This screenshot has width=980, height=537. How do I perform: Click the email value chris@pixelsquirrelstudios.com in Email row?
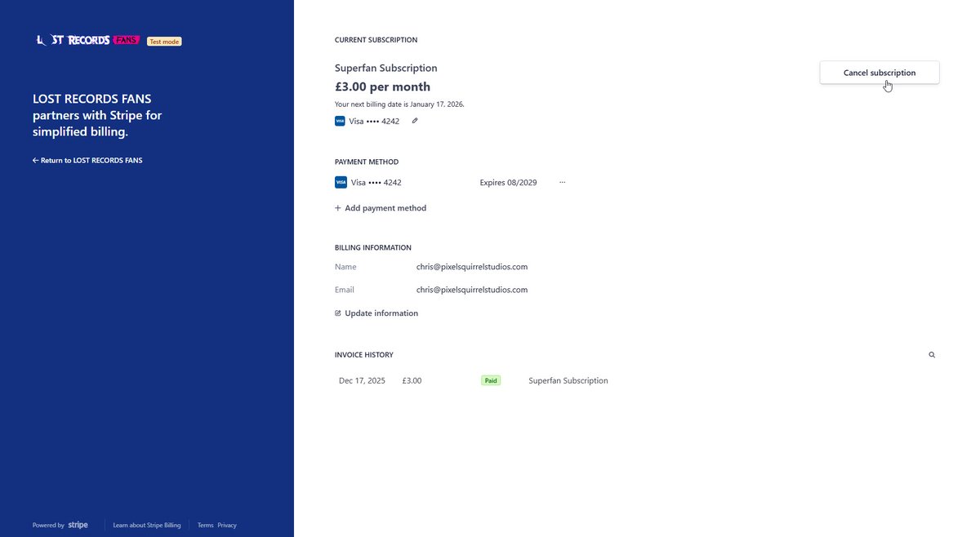(x=472, y=290)
